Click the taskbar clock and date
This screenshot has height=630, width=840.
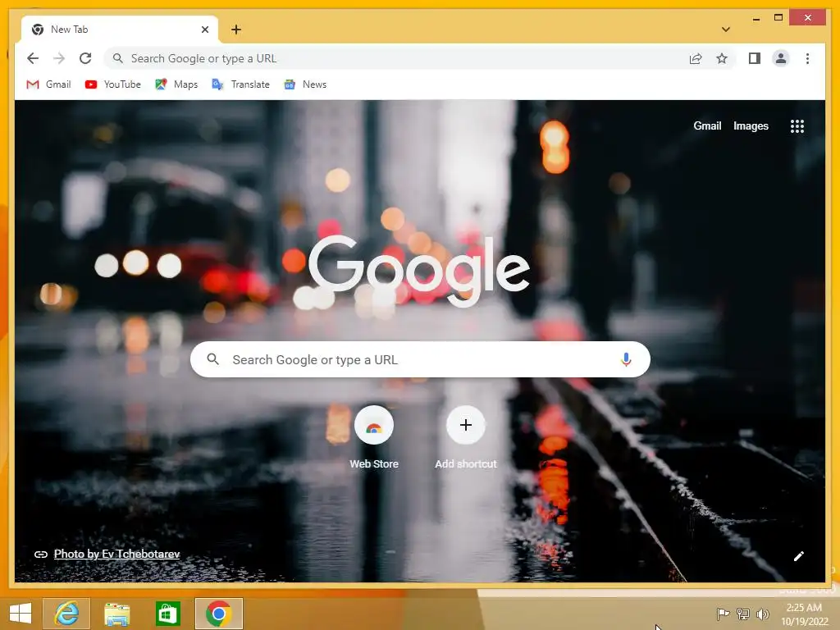click(804, 614)
